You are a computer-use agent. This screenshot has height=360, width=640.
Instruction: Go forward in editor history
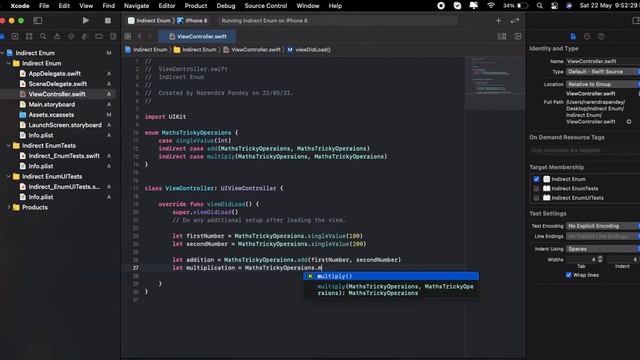click(149, 36)
